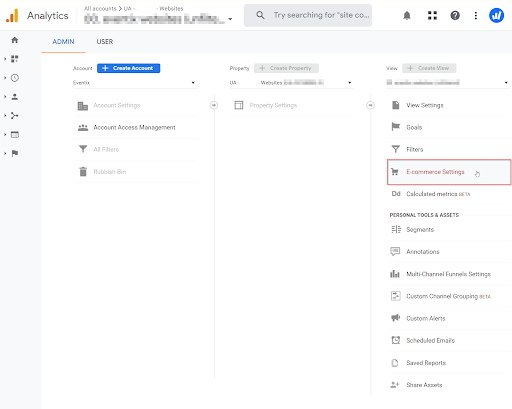512x409 pixels.
Task: Click the Create View button
Action: (x=429, y=68)
